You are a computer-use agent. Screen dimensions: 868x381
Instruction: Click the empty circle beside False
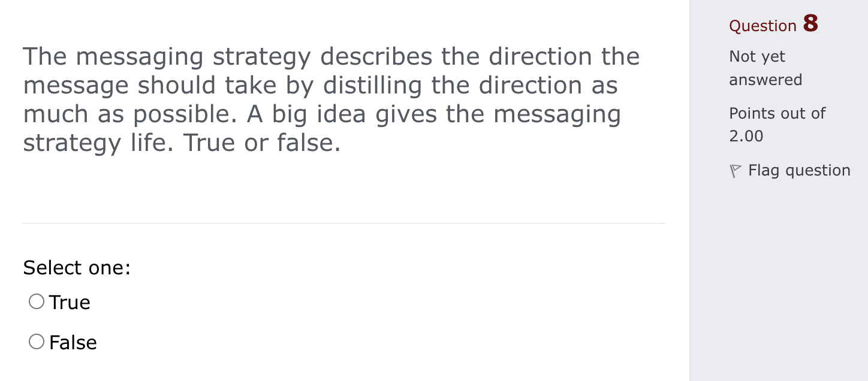36,341
